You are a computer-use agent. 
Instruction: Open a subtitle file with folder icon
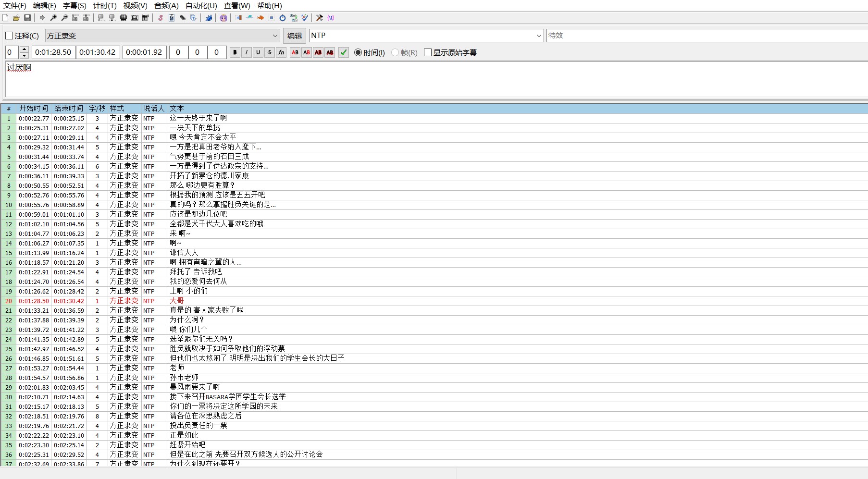click(16, 18)
